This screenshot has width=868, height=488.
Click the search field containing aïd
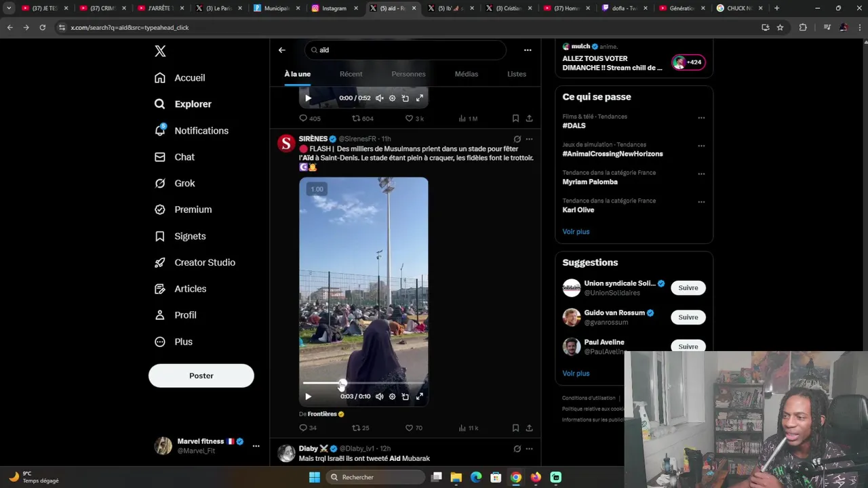(406, 49)
